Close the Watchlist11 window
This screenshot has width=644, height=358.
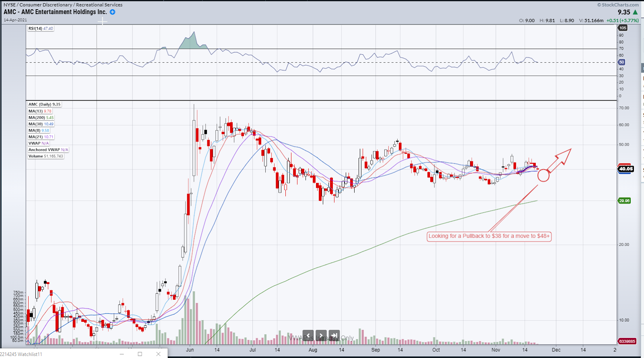coord(158,354)
